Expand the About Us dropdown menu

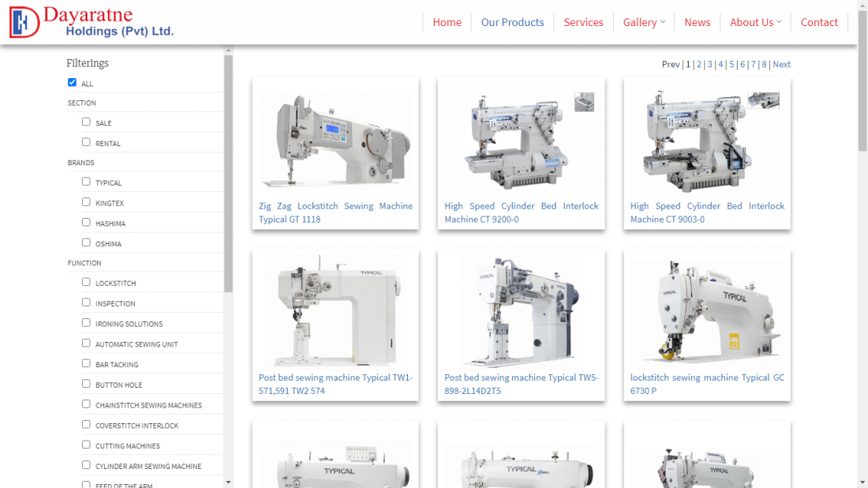755,22
